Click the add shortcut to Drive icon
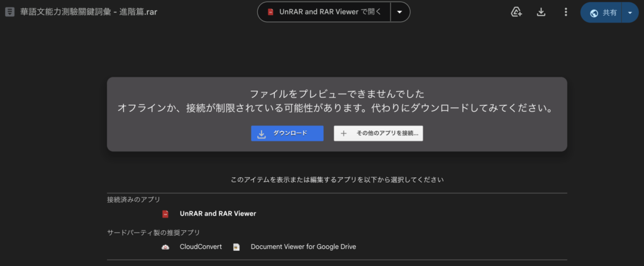 click(x=516, y=12)
